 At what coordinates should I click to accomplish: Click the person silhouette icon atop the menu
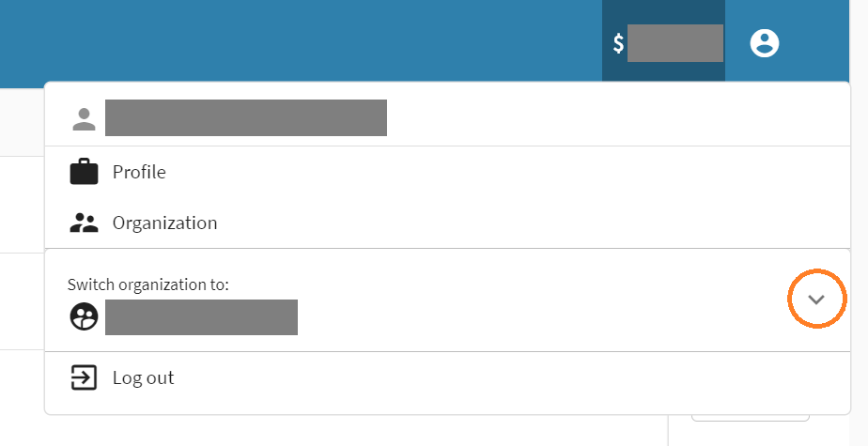coord(85,118)
